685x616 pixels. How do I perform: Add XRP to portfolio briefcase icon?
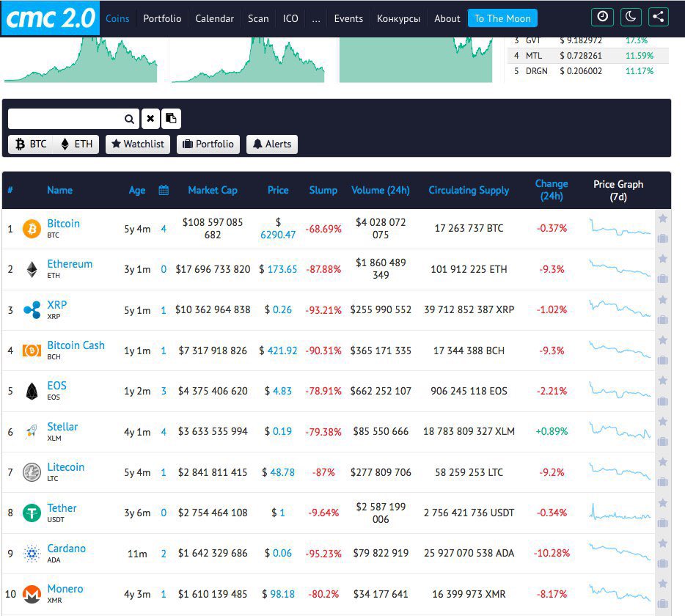(x=663, y=320)
